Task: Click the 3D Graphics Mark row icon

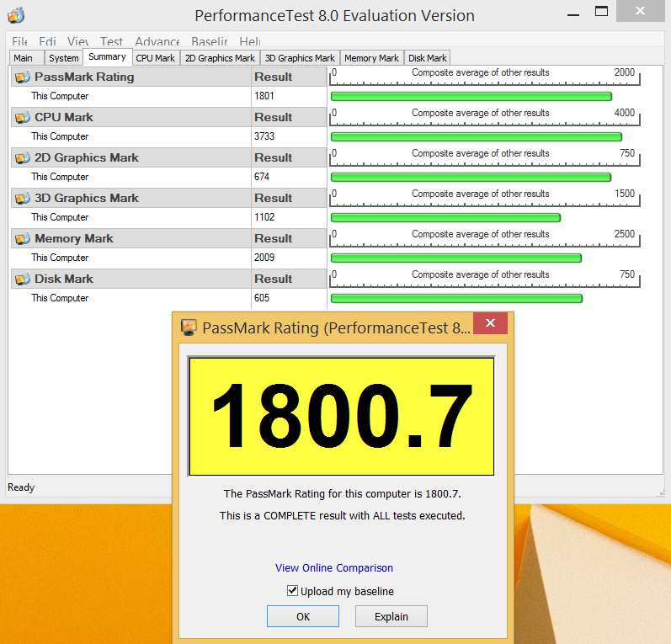Action: 22,198
